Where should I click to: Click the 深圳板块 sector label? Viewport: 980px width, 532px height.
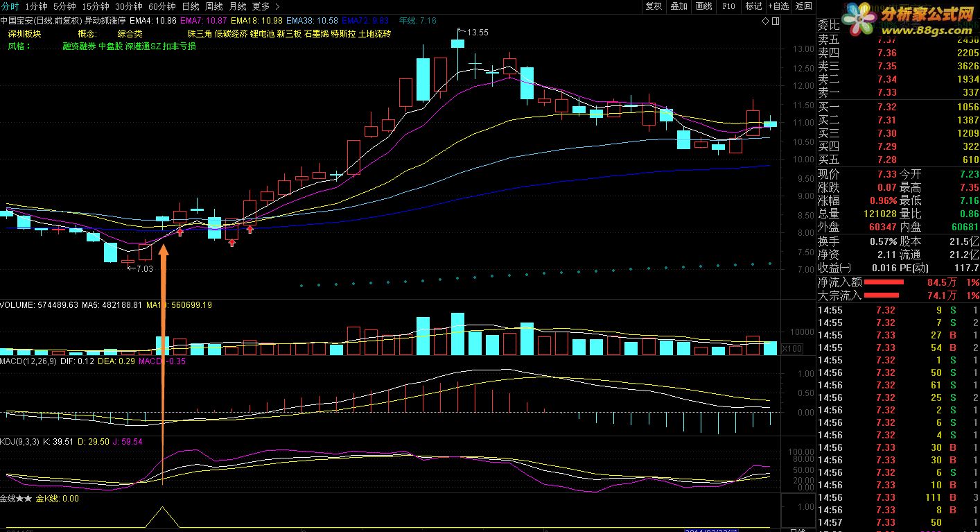pyautogui.click(x=24, y=33)
